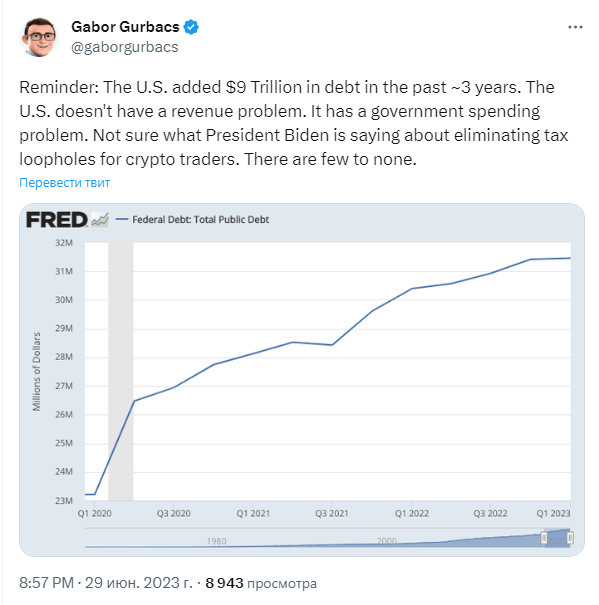
Task: Click the gray recession shaded band
Action: [121, 372]
